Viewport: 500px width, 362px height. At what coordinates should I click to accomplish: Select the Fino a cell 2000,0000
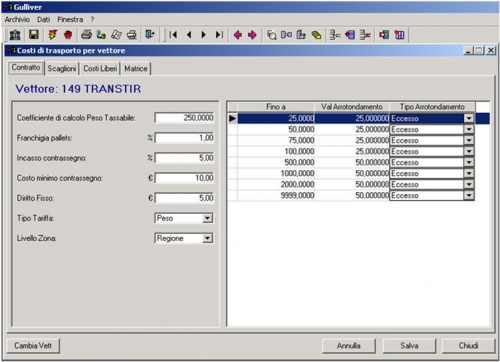[276, 184]
